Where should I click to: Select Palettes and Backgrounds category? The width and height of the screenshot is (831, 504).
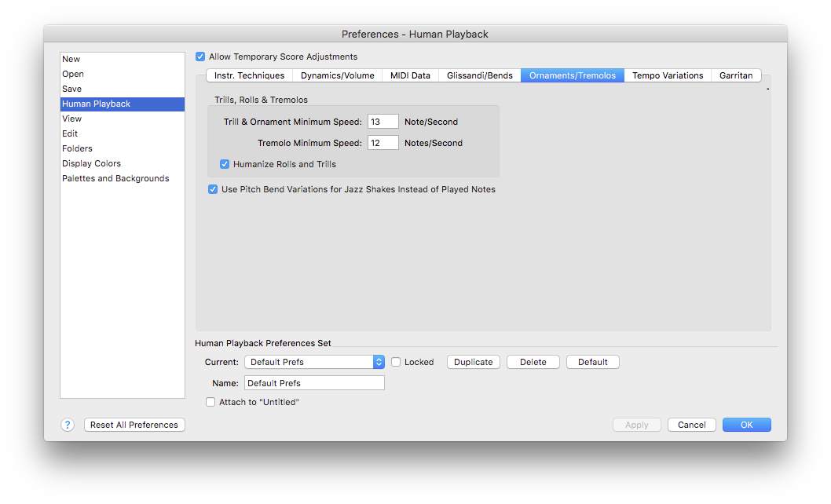click(123, 178)
